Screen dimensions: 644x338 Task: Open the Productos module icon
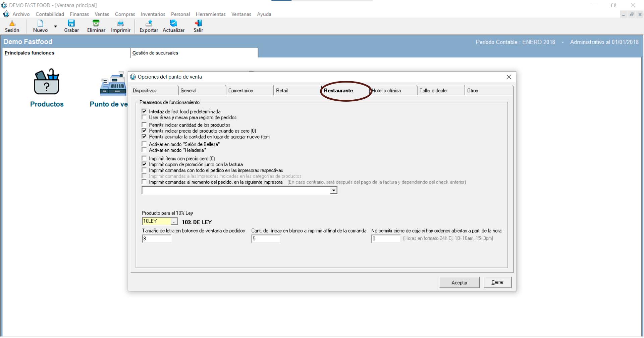click(47, 83)
